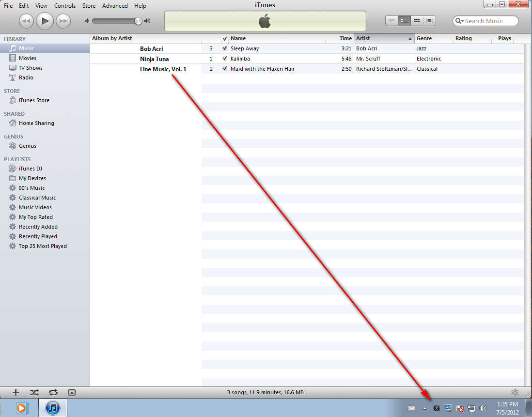Switch to Cover Flow view
This screenshot has width=532, height=417.
(x=429, y=21)
